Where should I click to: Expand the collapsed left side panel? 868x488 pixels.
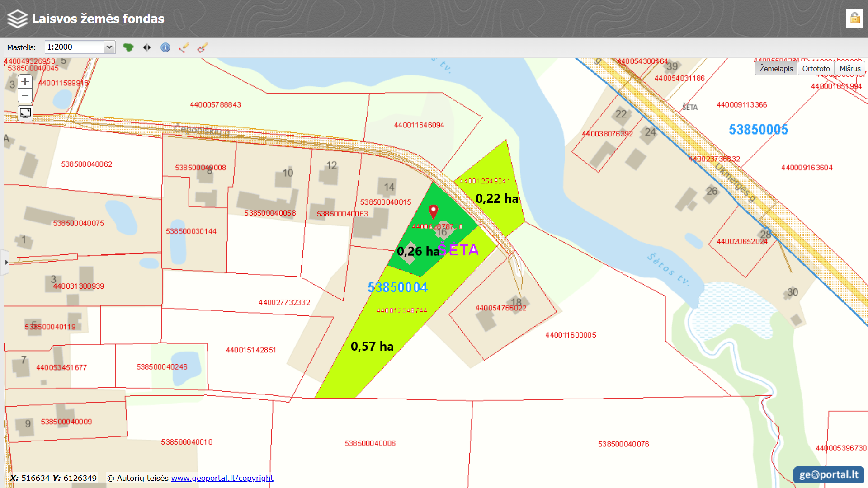pyautogui.click(x=5, y=262)
